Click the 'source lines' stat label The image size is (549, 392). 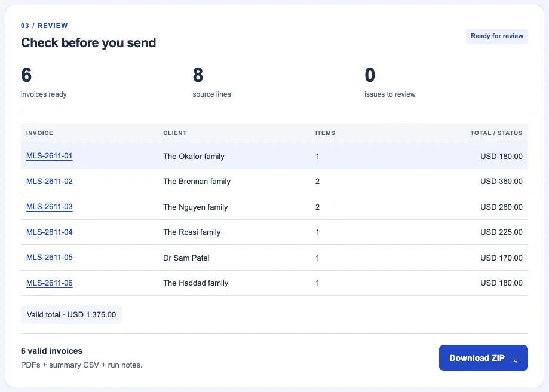point(212,94)
